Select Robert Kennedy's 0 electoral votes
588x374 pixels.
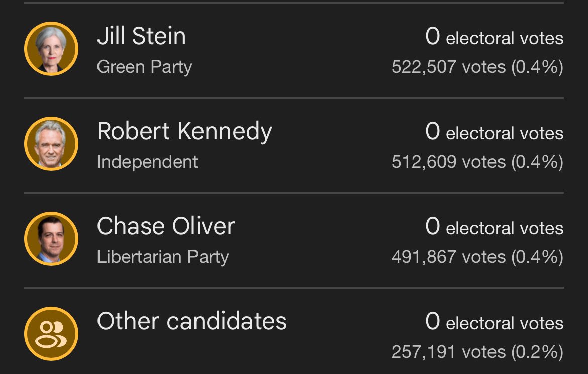point(494,132)
